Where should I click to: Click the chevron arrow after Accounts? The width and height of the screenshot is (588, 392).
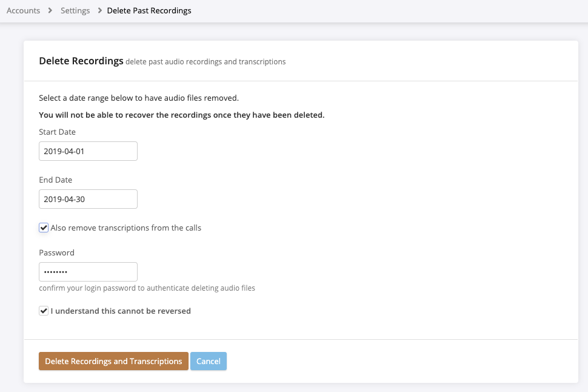click(x=50, y=10)
